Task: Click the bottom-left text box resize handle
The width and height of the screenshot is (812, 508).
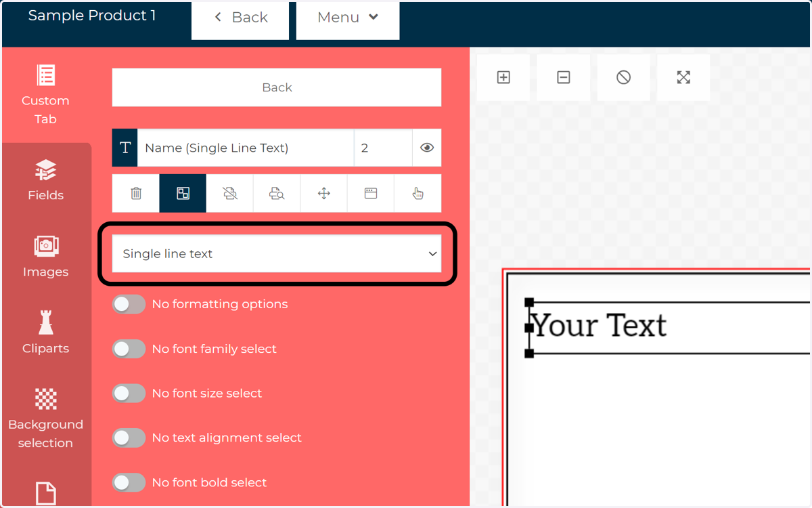Action: pos(529,354)
